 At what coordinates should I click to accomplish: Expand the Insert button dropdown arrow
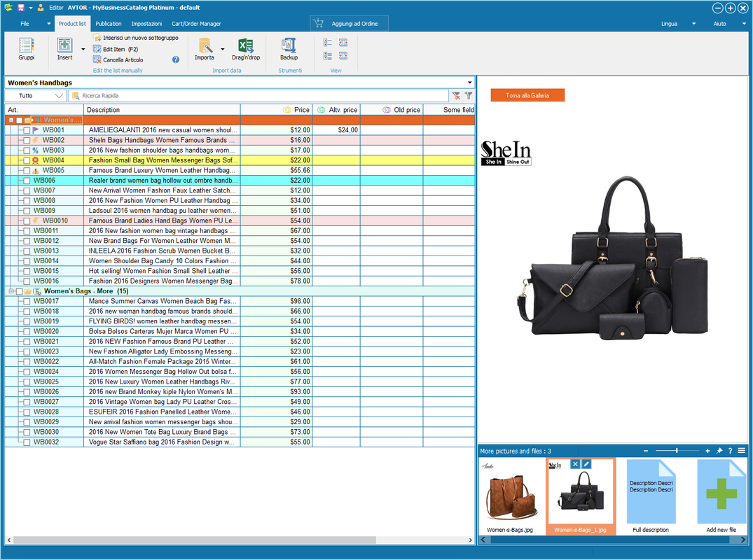click(x=83, y=49)
